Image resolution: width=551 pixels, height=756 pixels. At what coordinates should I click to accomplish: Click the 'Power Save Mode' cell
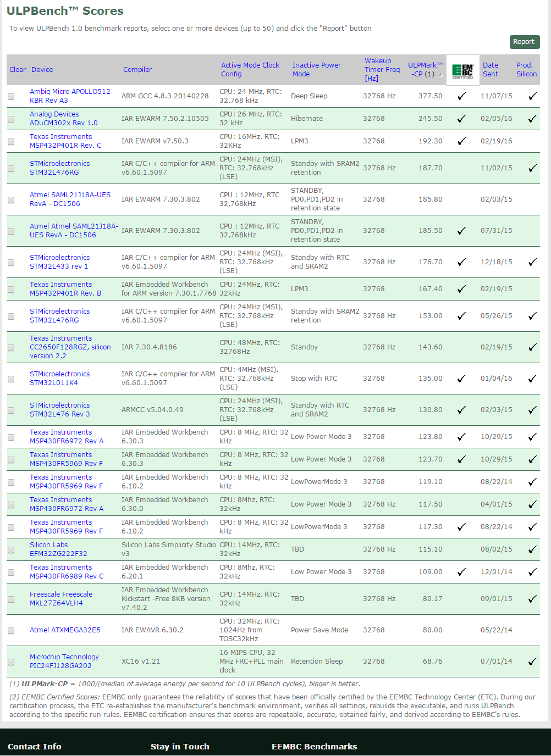click(x=319, y=630)
